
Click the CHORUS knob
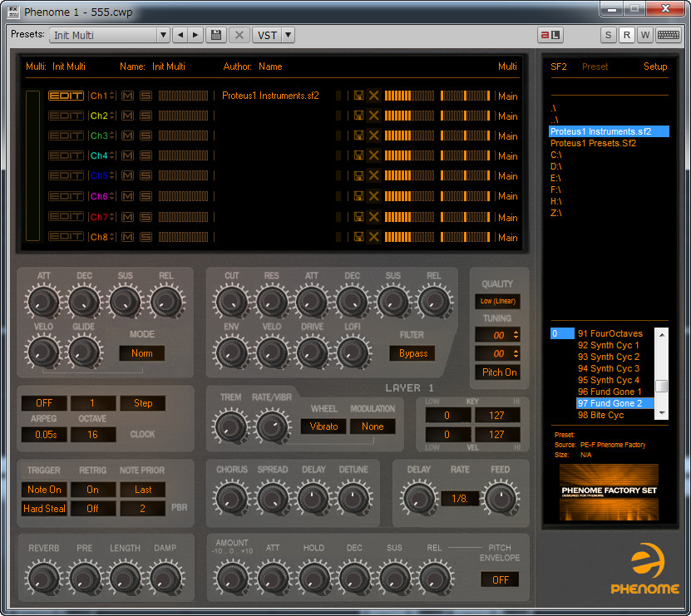point(231,499)
